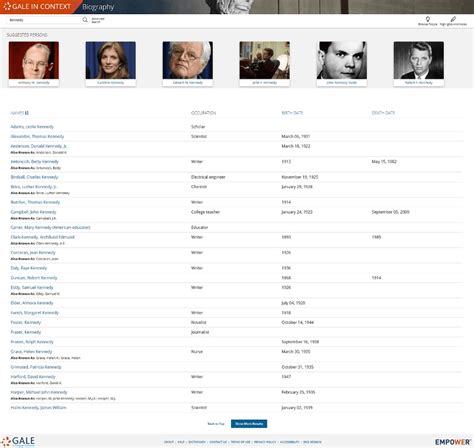
Task: Open Grace, Helen Kennedy entry
Action: click(x=31, y=351)
